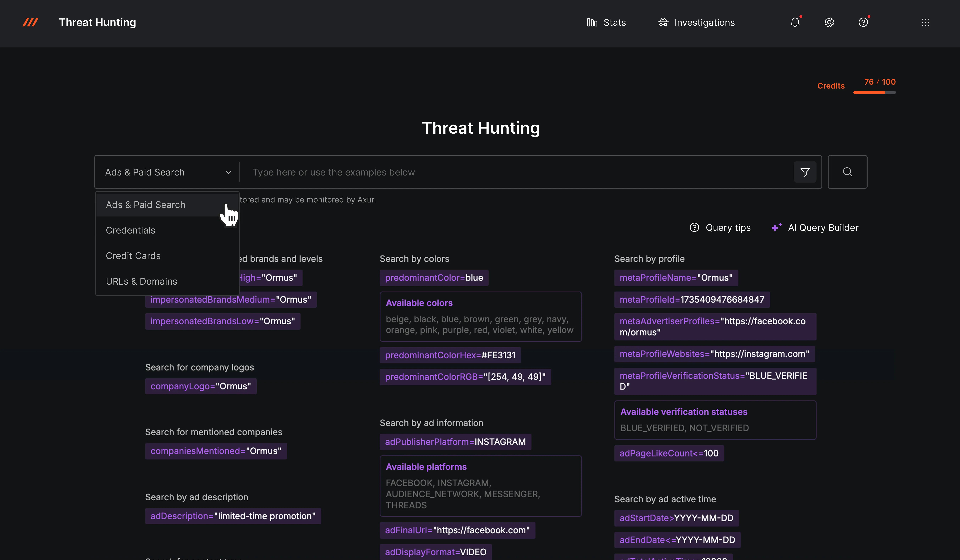Go to the Stats page
Viewport: 960px width, 560px height.
[x=606, y=23]
